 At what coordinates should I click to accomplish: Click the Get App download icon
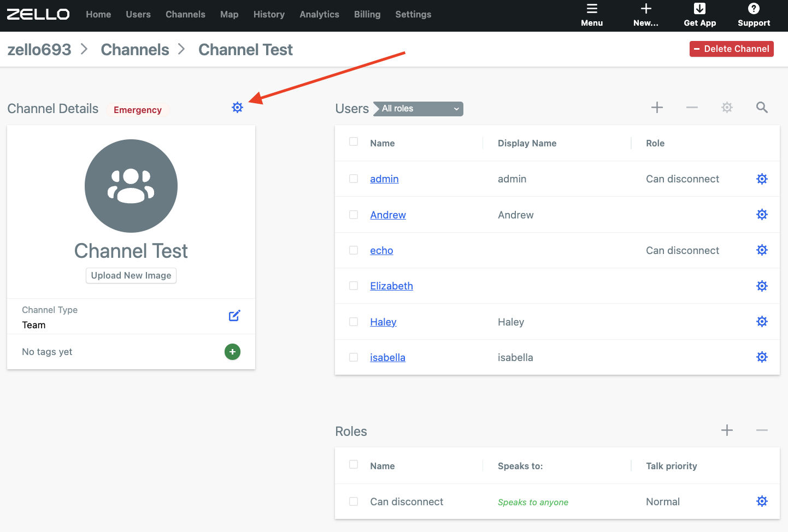699,9
